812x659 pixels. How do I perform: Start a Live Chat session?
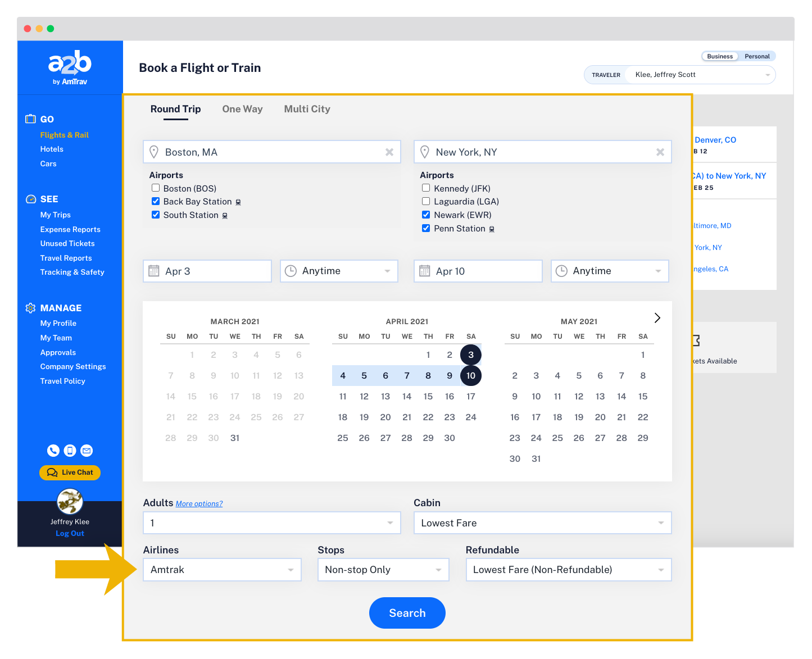click(x=70, y=472)
